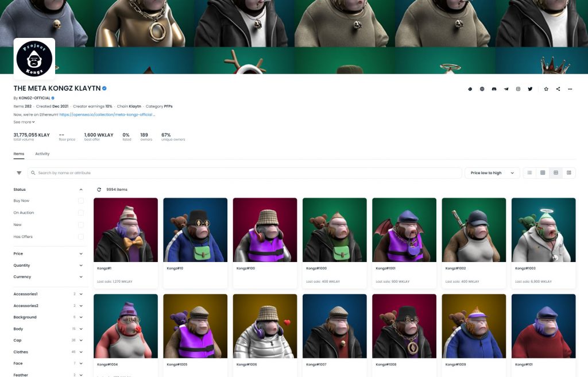The image size is (588, 377).
Task: Click the verified badge beside the collection title
Action: click(x=105, y=89)
